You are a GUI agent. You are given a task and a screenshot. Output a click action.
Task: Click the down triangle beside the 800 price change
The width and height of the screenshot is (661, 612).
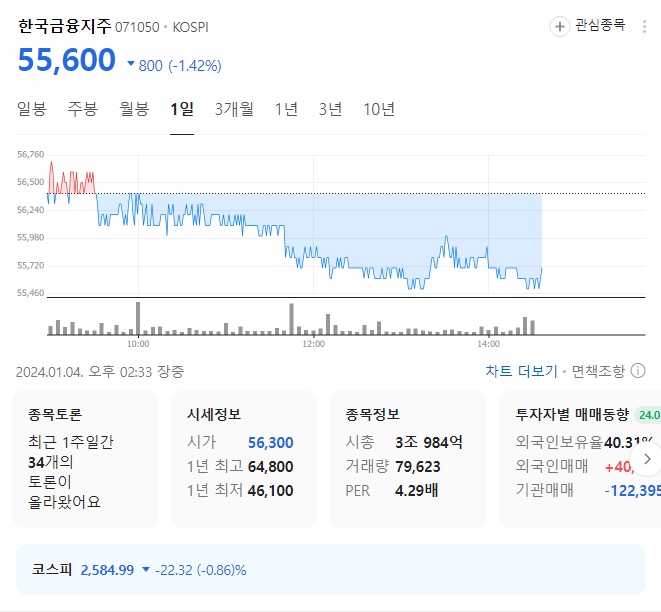click(131, 64)
